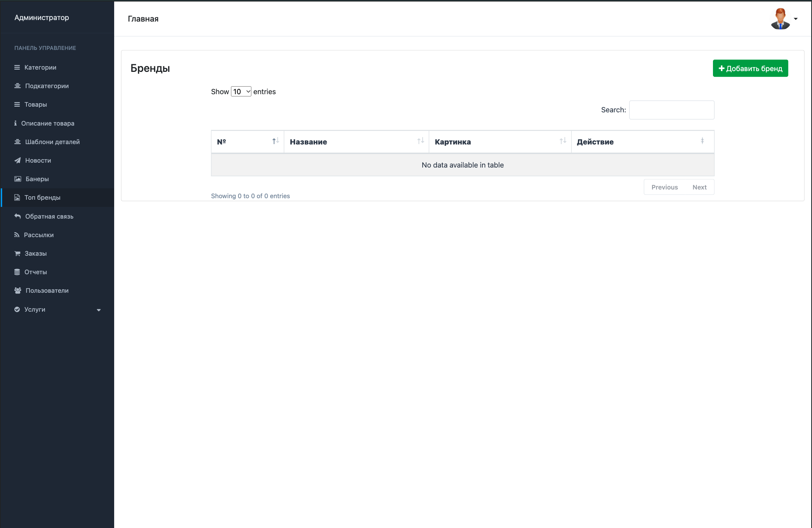Viewport: 812px width, 528px height.
Task: Click the users group Пользователи icon
Action: click(18, 290)
